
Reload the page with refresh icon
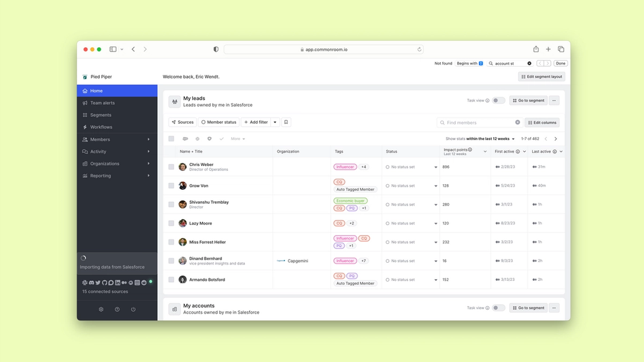click(419, 49)
